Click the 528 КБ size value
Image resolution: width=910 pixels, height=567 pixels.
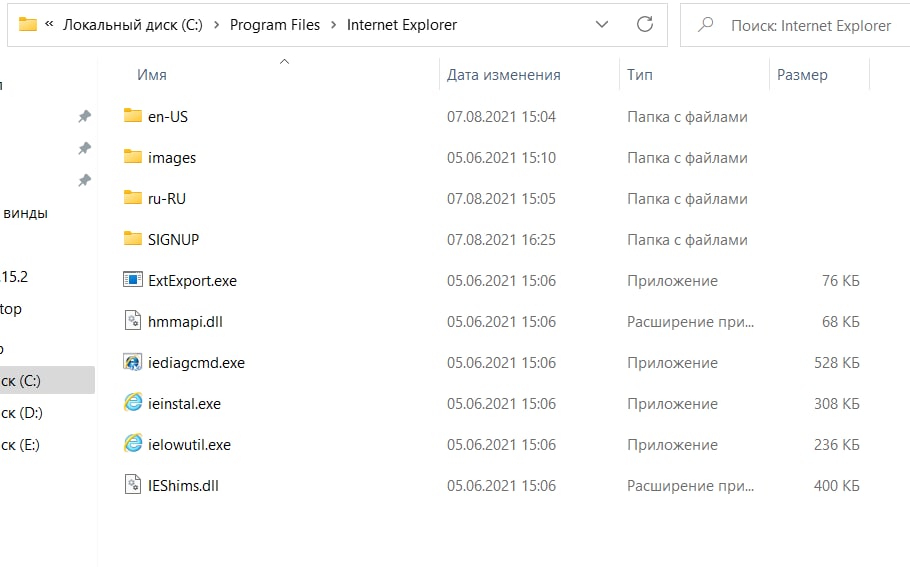pyautogui.click(x=836, y=363)
